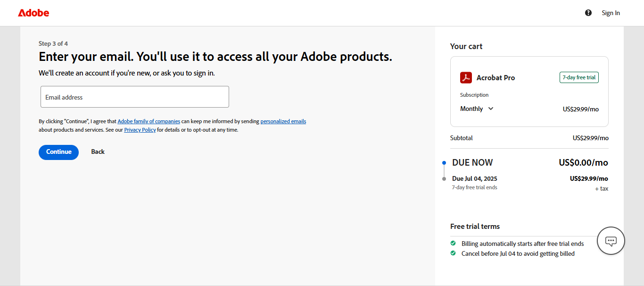The width and height of the screenshot is (644, 286).
Task: Open the Privacy Policy link
Action: click(140, 130)
